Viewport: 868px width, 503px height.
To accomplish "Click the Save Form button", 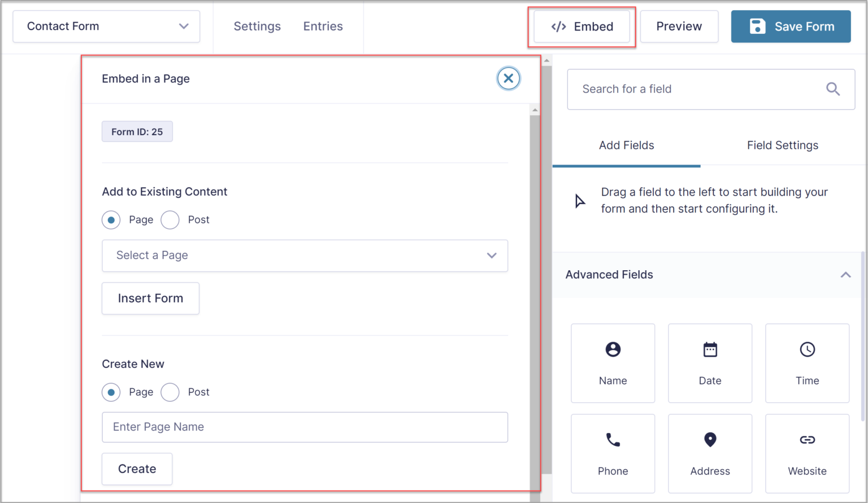I will 791,26.
